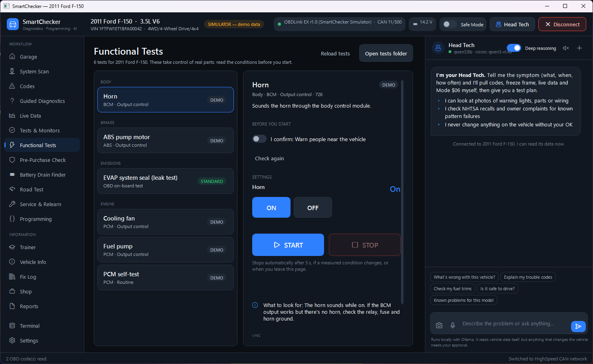Open the Garage sidebar icon
Screen dimensions: 593x364
point(12,57)
